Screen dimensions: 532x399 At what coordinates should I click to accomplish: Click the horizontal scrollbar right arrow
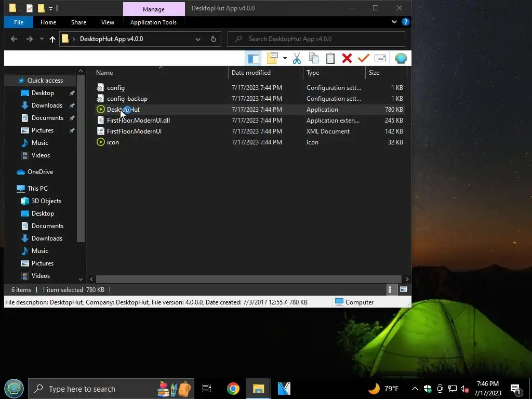pos(407,279)
